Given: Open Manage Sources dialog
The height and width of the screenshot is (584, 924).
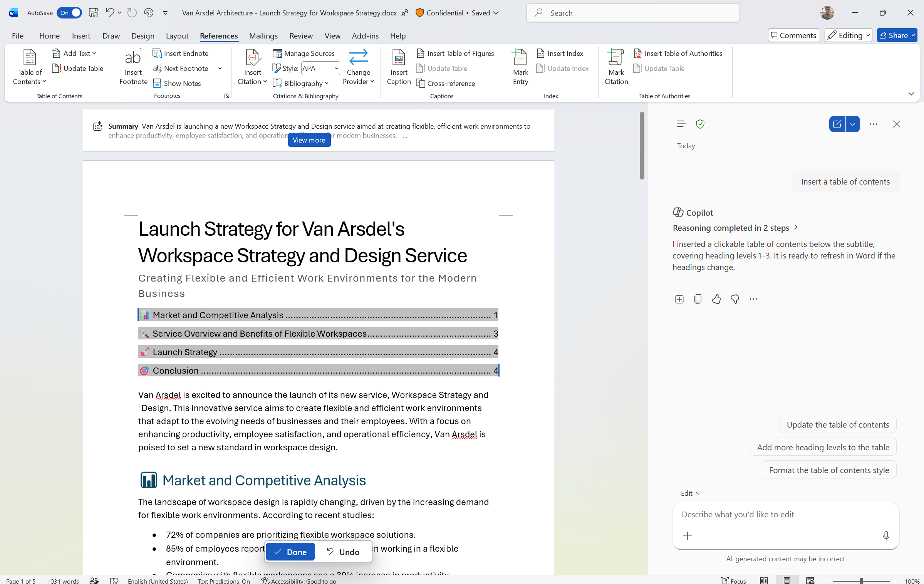Looking at the screenshot, I should coord(304,53).
